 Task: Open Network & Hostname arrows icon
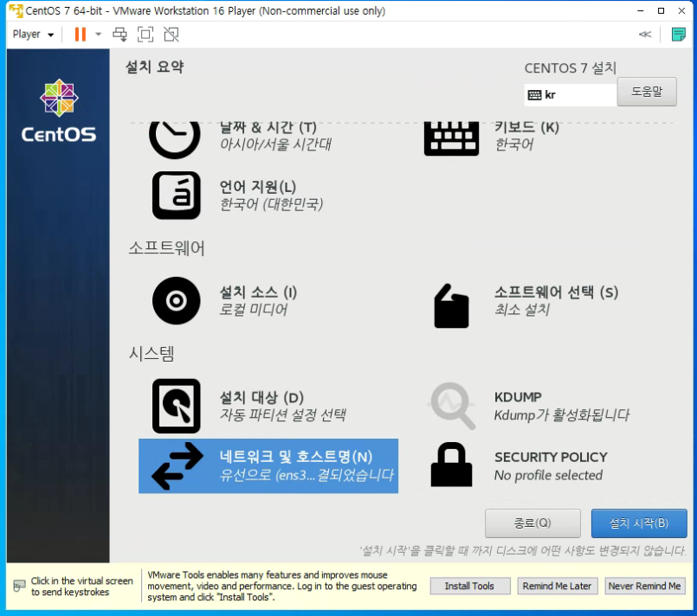(177, 465)
